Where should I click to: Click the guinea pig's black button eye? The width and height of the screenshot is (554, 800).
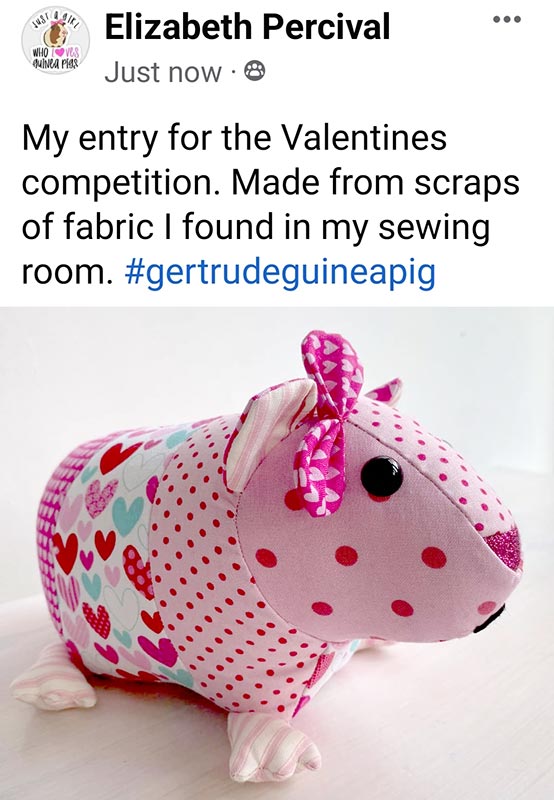pyautogui.click(x=382, y=477)
